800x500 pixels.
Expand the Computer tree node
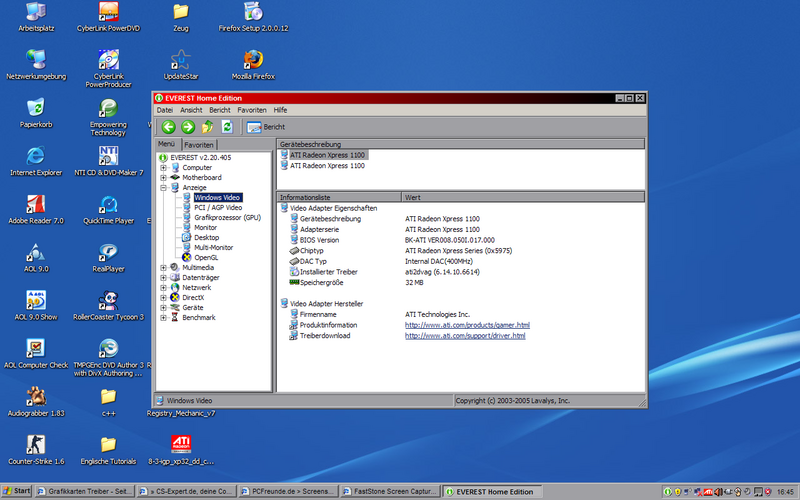click(x=163, y=167)
